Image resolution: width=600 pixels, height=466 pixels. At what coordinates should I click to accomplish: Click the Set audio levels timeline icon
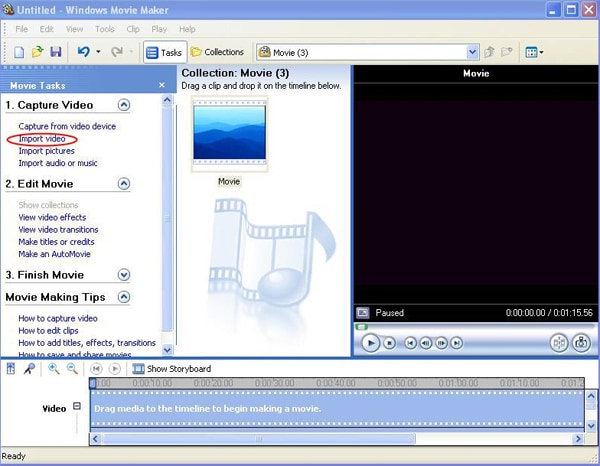[11, 369]
